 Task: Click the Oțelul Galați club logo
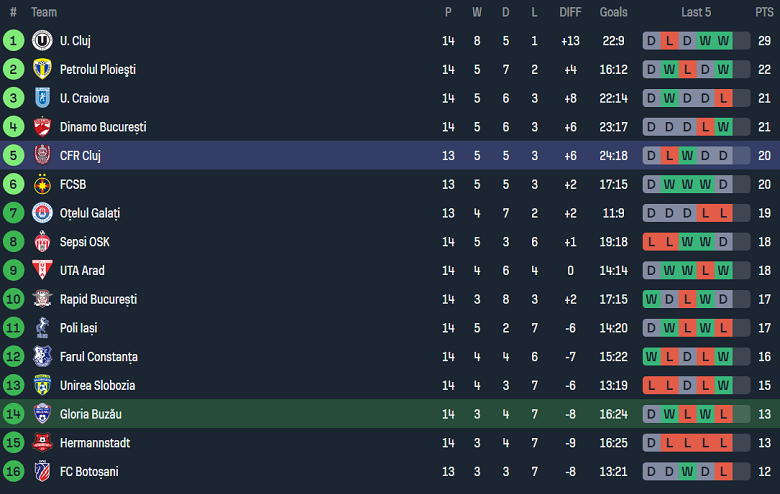click(42, 213)
